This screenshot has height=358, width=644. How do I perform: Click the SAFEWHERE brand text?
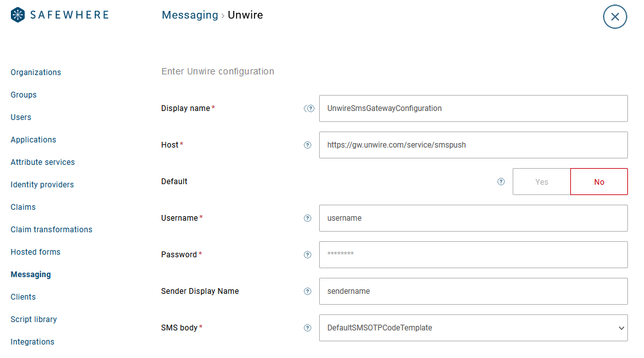coord(69,15)
